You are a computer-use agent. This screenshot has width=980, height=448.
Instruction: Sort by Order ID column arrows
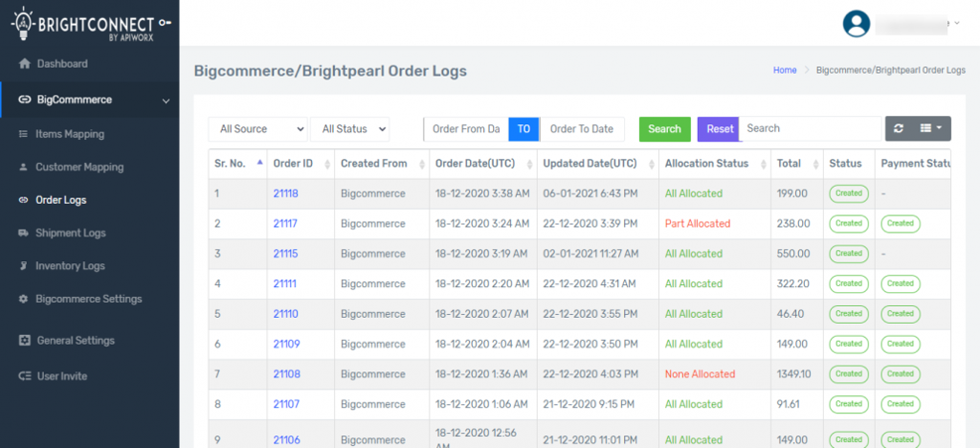coord(327,164)
